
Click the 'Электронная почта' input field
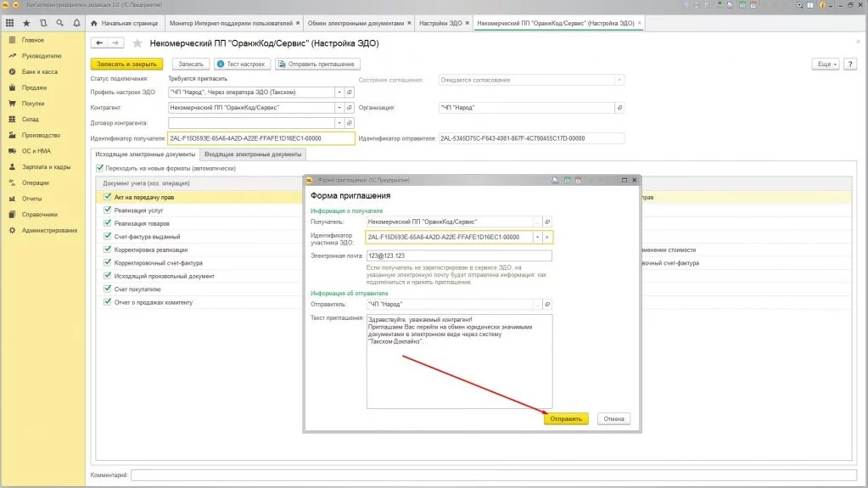coord(458,255)
